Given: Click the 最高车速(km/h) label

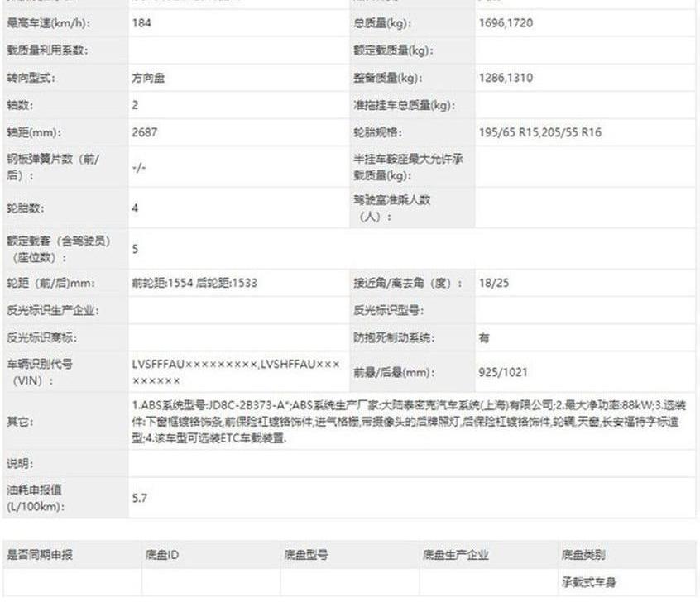Looking at the screenshot, I should tap(48, 23).
